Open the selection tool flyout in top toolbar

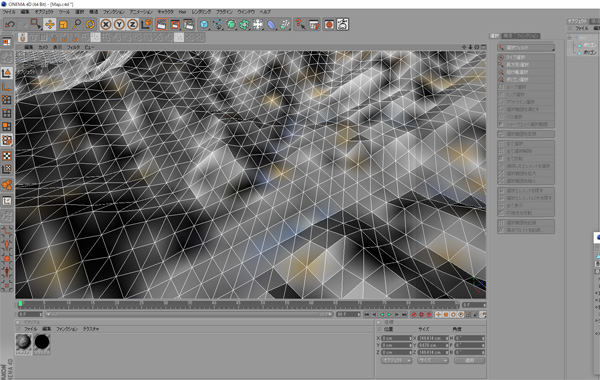point(36,24)
